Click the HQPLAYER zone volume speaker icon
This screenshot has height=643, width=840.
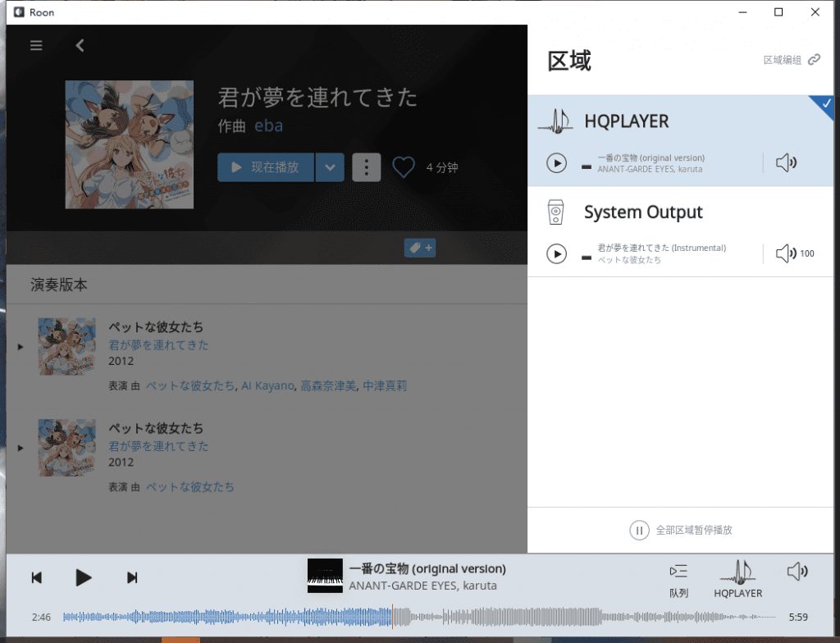pos(786,163)
